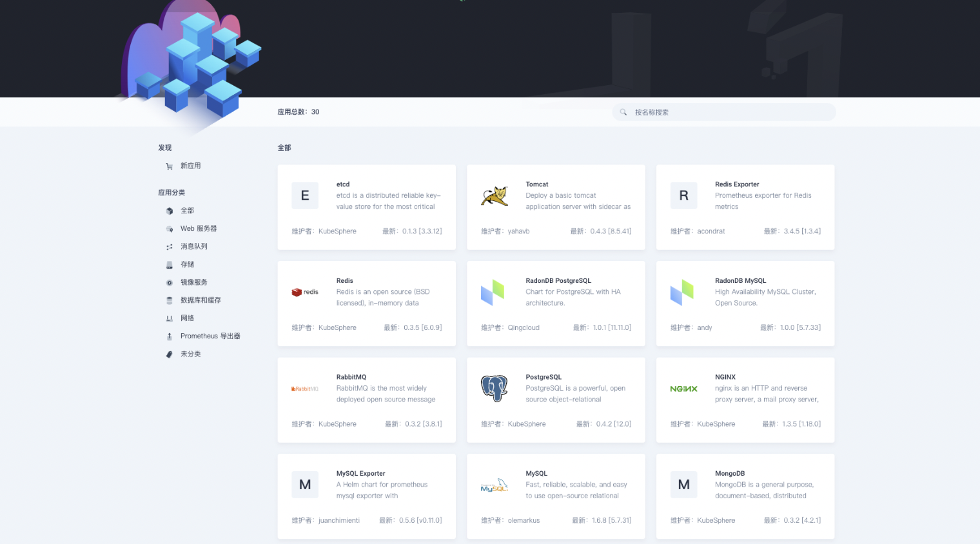
Task: Click the 数据库和缓存 category icon
Action: coord(170,300)
